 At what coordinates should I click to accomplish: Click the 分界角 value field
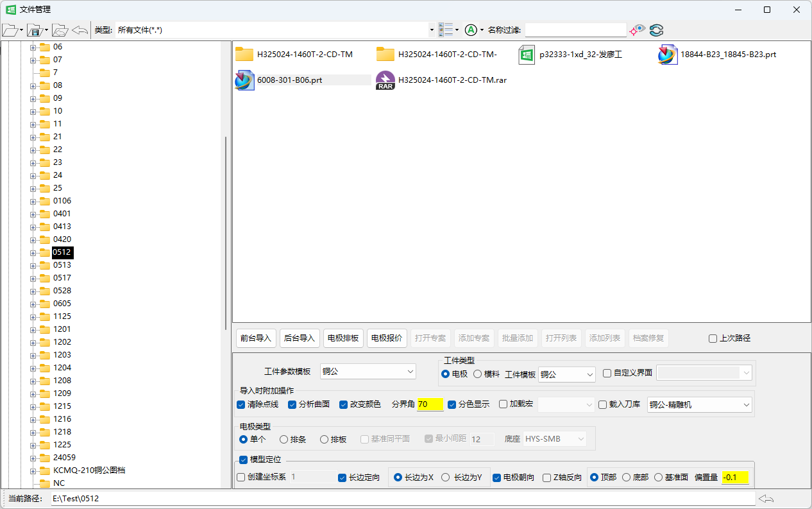pyautogui.click(x=430, y=404)
